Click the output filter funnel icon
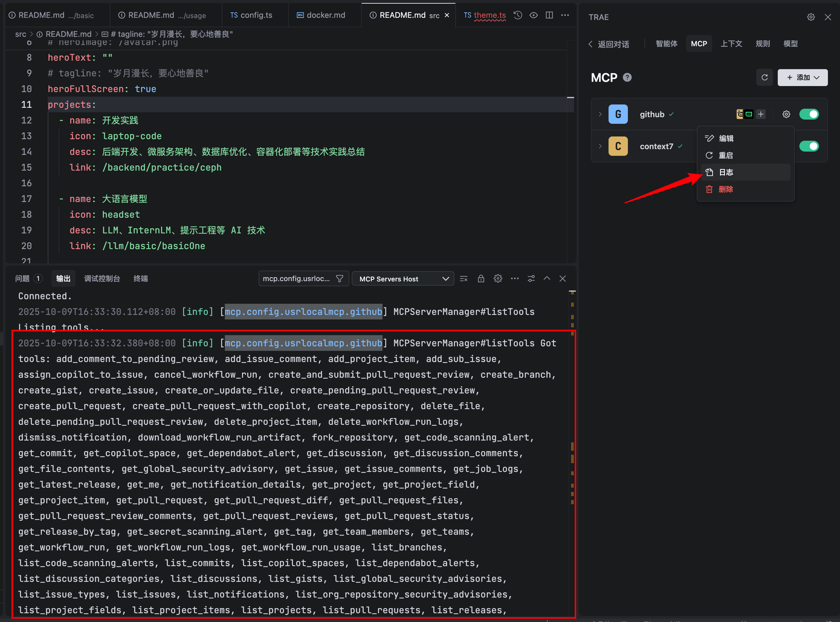840x622 pixels. [x=339, y=279]
